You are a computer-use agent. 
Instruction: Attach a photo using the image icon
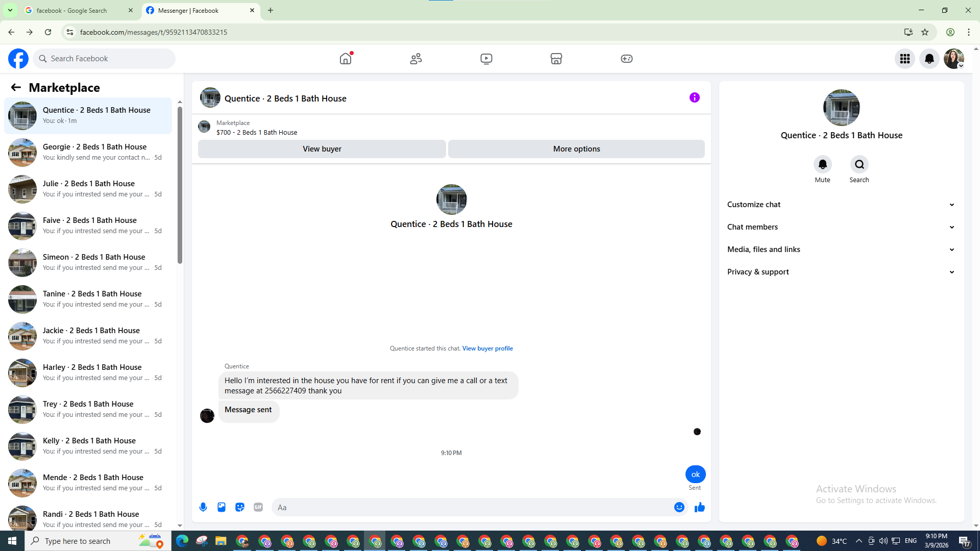(222, 507)
